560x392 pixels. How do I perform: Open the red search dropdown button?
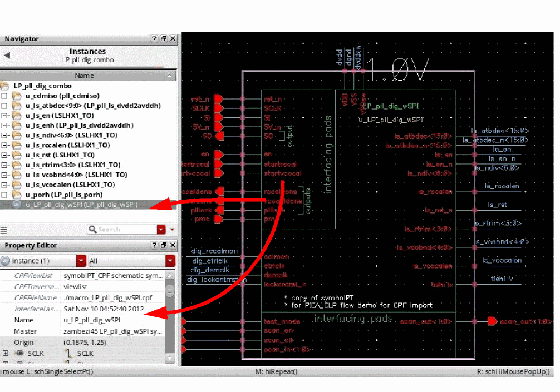click(161, 229)
